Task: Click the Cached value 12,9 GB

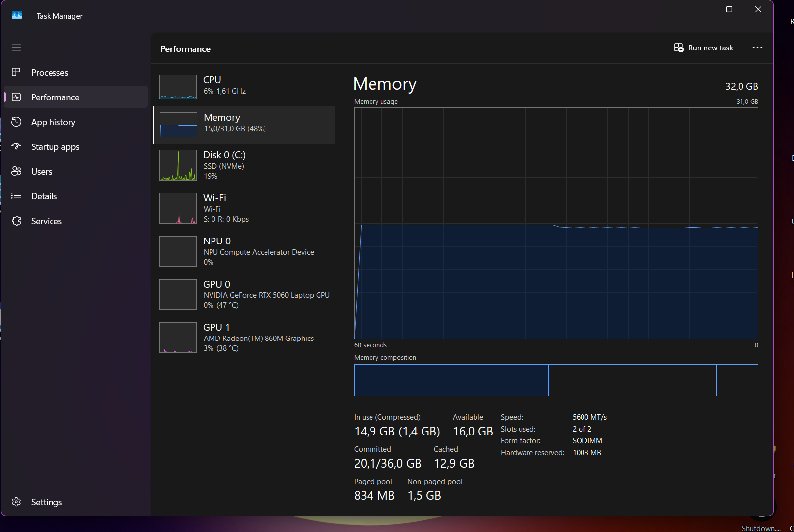Action: click(454, 464)
